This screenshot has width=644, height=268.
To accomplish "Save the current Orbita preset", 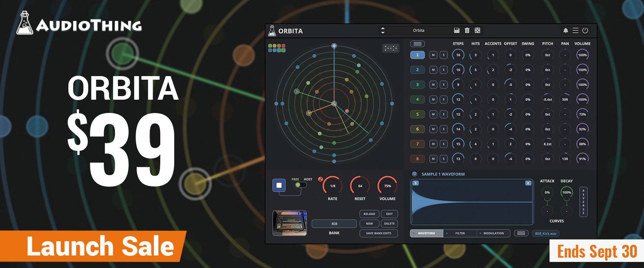I will pyautogui.click(x=457, y=30).
